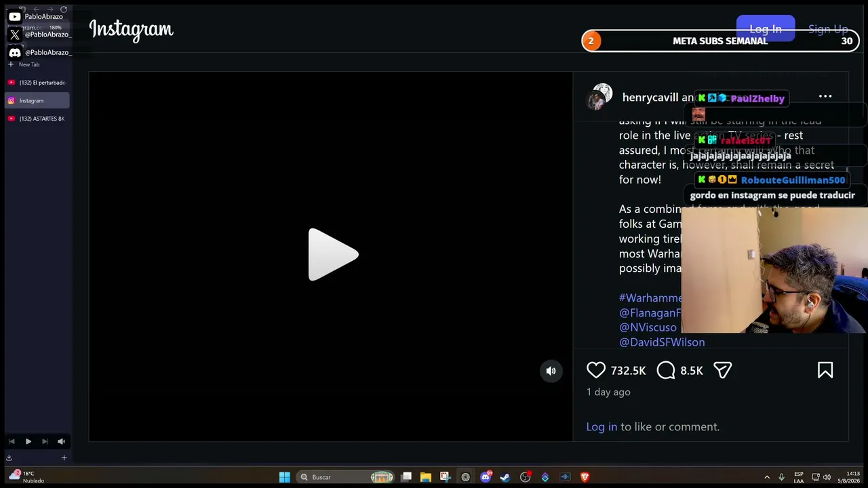868x488 pixels.
Task: Open Discord from the taskbar
Action: point(486,477)
